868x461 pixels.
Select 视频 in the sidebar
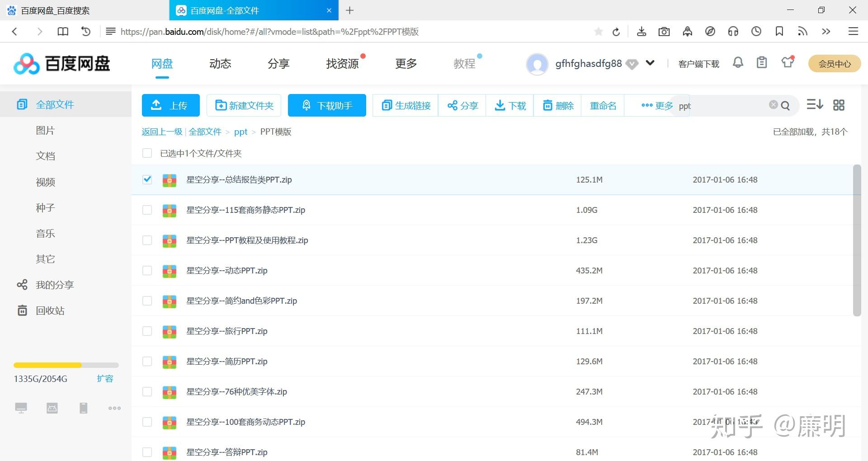(x=45, y=182)
